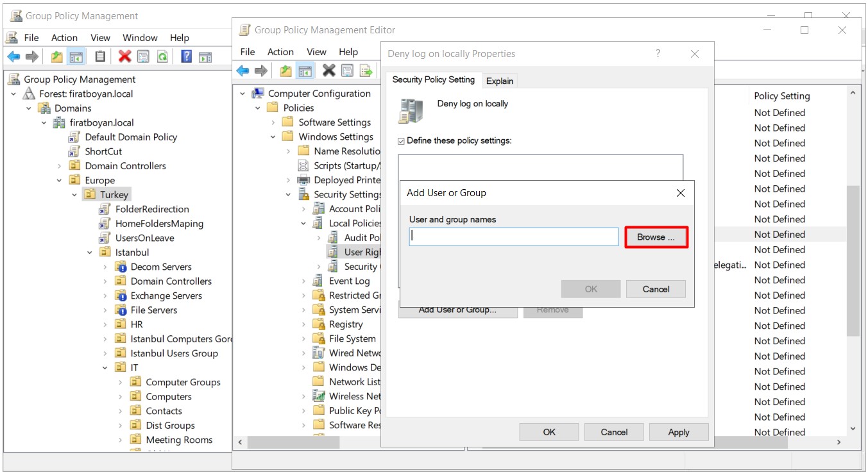
Task: Click the Export List icon in the Editor toolbar
Action: pyautogui.click(x=366, y=71)
